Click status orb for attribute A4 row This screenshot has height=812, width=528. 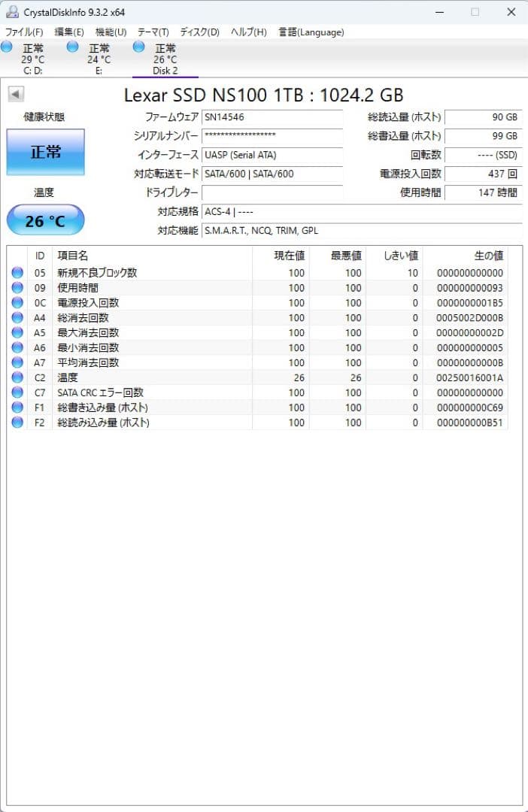coord(17,317)
